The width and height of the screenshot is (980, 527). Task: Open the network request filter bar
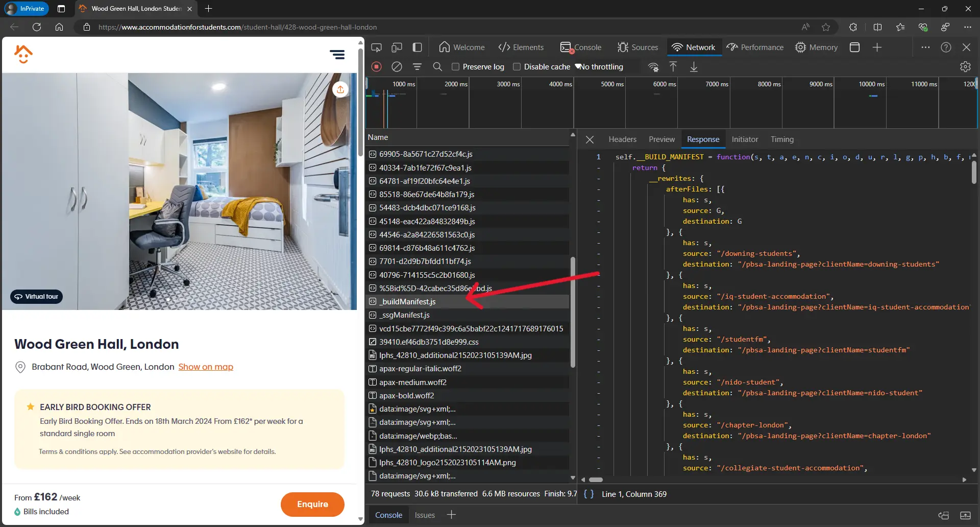418,67
